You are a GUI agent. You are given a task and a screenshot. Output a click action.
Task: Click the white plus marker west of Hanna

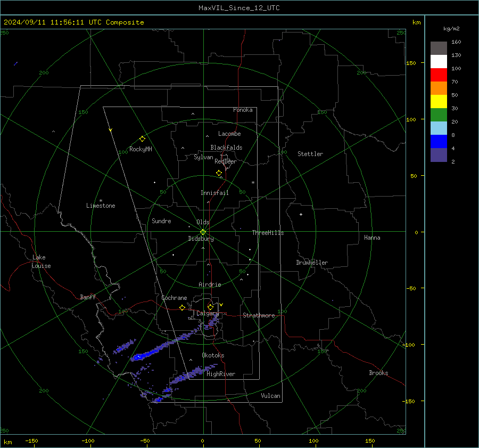pyautogui.click(x=301, y=214)
